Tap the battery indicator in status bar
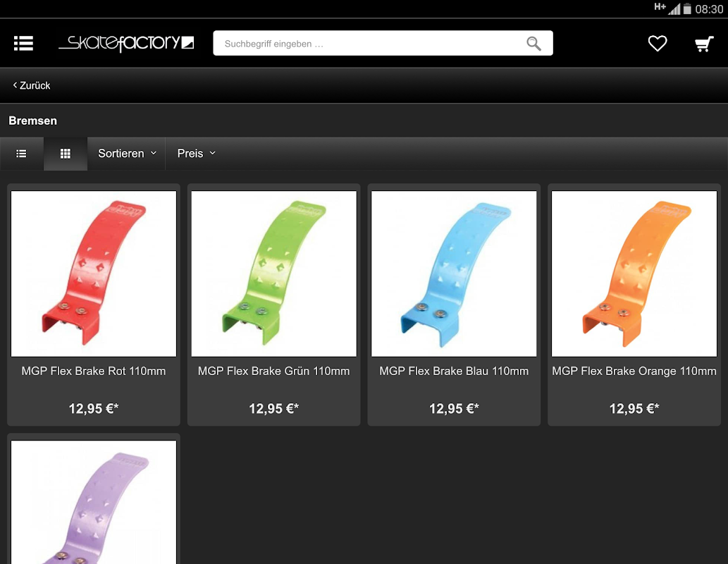 pos(687,9)
